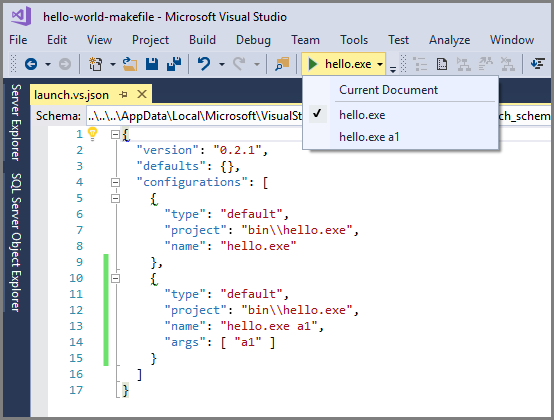Save the file with the Save icon

click(x=152, y=64)
